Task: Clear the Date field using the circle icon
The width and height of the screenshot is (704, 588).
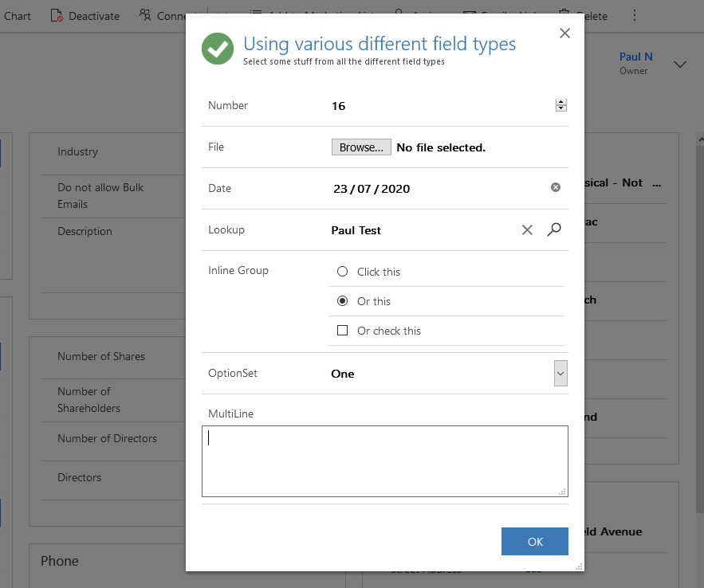Action: pos(556,187)
